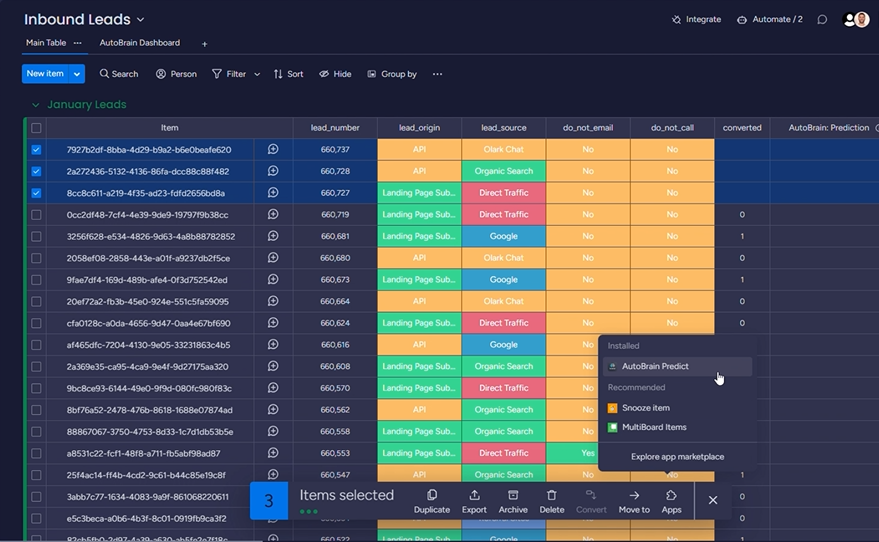
Task: Open conversation icon for lead 660,737
Action: coord(272,149)
